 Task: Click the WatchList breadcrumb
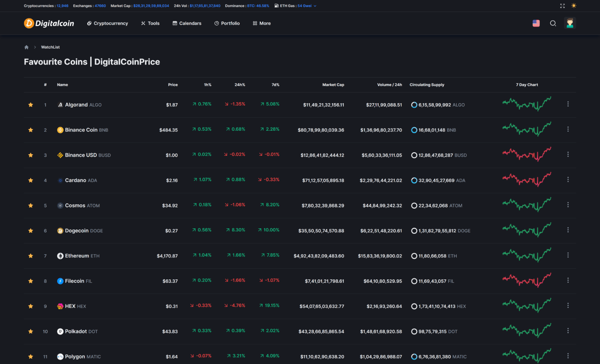tap(50, 47)
